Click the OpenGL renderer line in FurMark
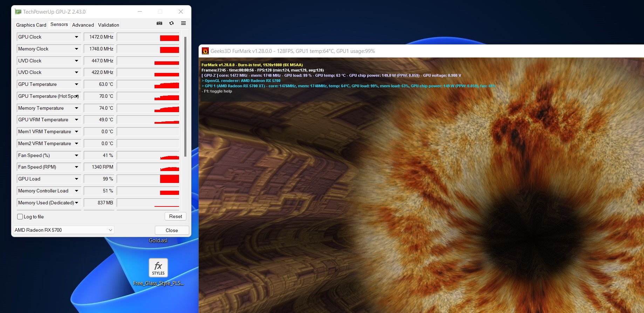 coord(241,81)
